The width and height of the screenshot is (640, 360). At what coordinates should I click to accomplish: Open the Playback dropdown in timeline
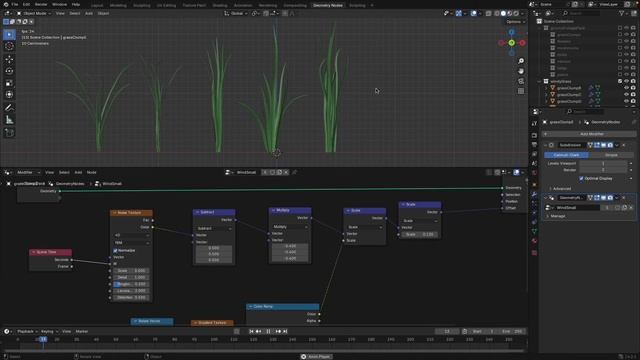pyautogui.click(x=27, y=331)
